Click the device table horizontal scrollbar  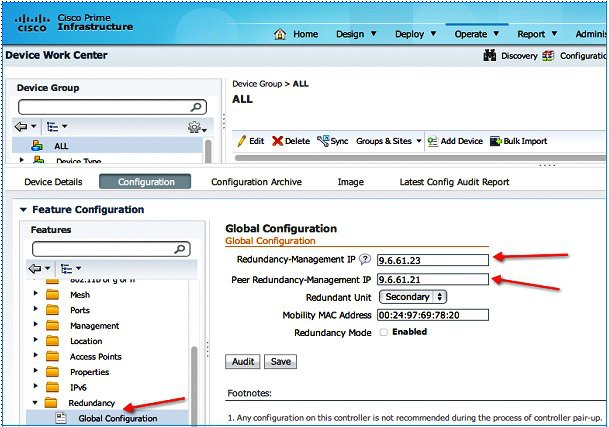420,158
